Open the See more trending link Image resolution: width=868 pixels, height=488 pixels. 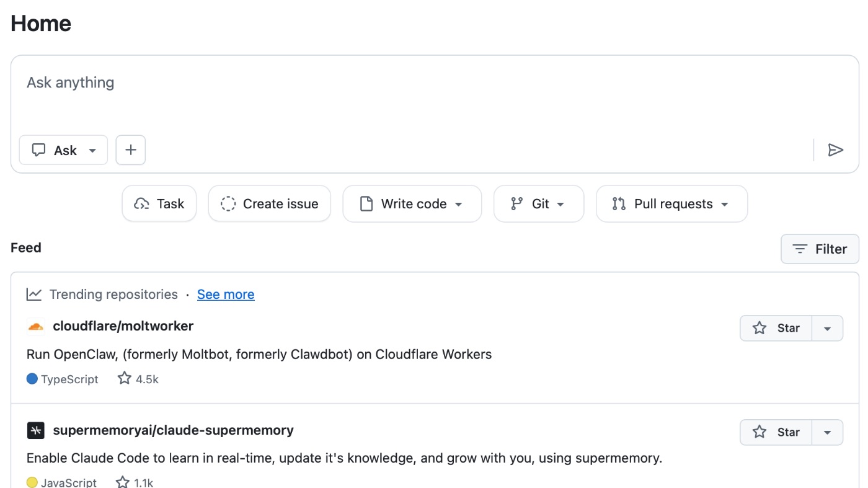tap(226, 294)
